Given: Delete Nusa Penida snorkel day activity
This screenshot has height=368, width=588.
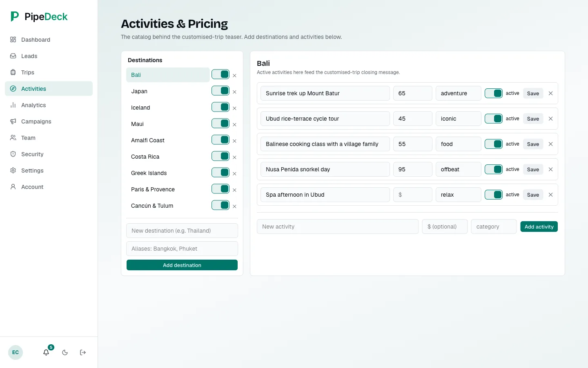Looking at the screenshot, I should (x=550, y=169).
